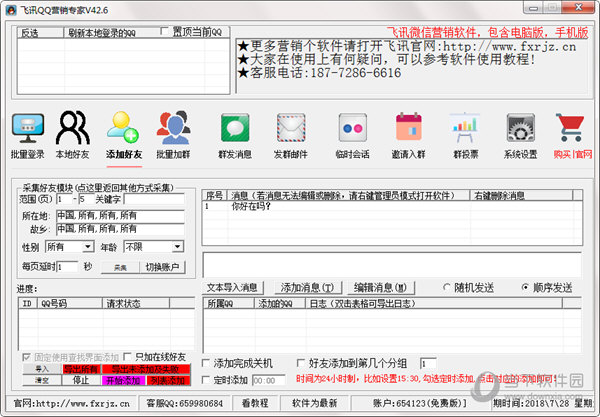Click the magenta 开始添加 button
The height and width of the screenshot is (417, 600).
point(123,381)
